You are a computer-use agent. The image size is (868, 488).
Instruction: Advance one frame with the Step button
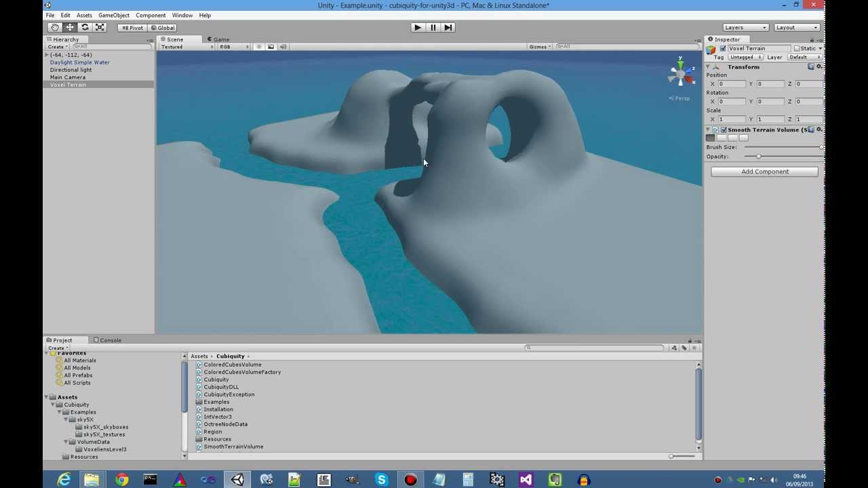448,27
